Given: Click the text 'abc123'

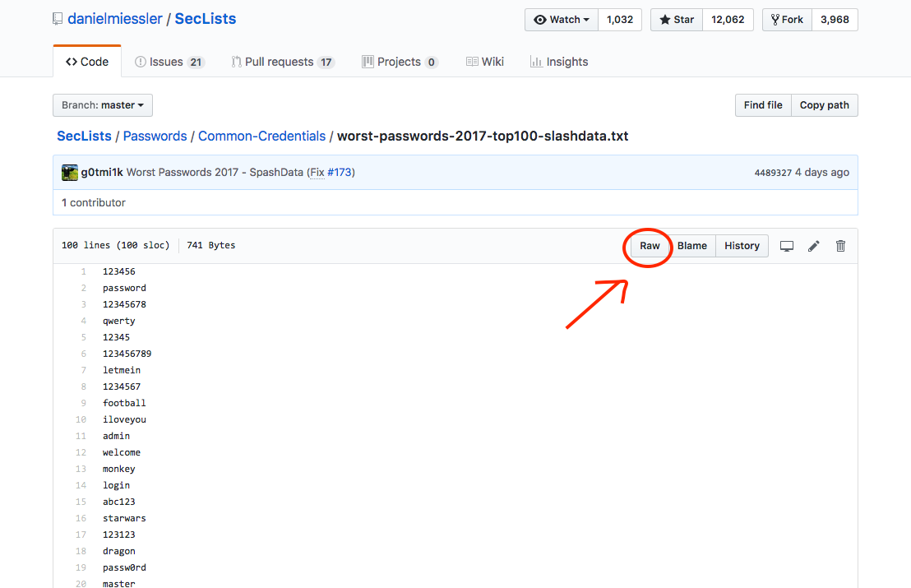Looking at the screenshot, I should point(119,502).
